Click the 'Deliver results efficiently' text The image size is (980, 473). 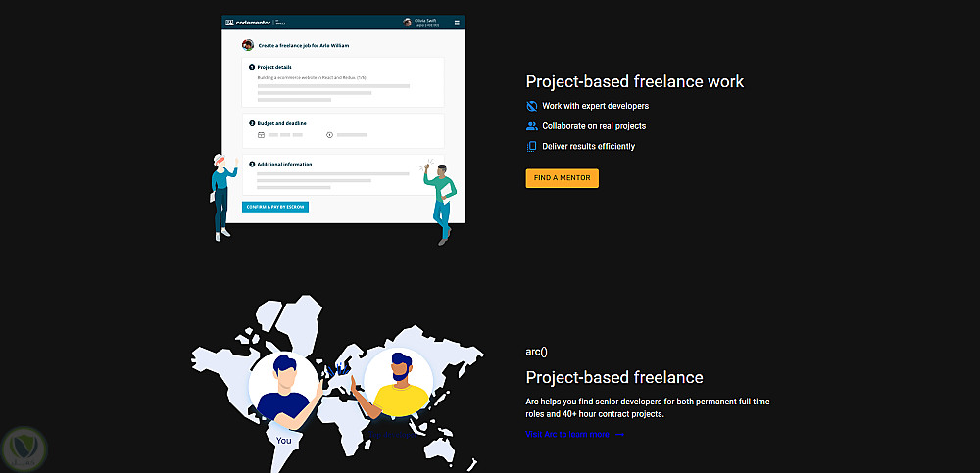point(589,146)
